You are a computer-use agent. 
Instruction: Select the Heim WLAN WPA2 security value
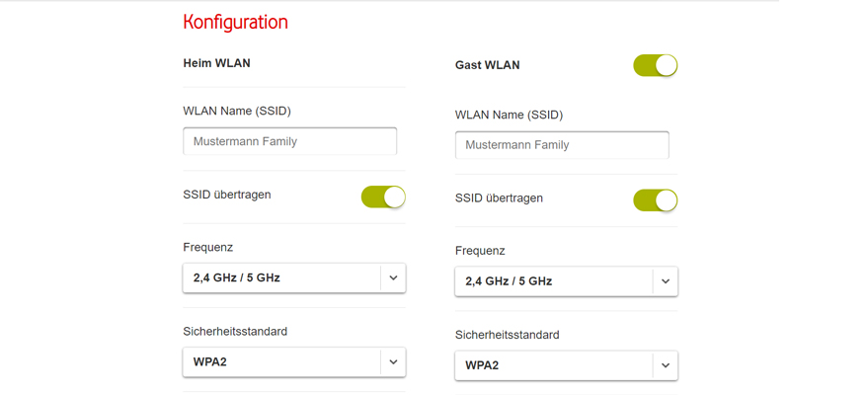point(210,362)
